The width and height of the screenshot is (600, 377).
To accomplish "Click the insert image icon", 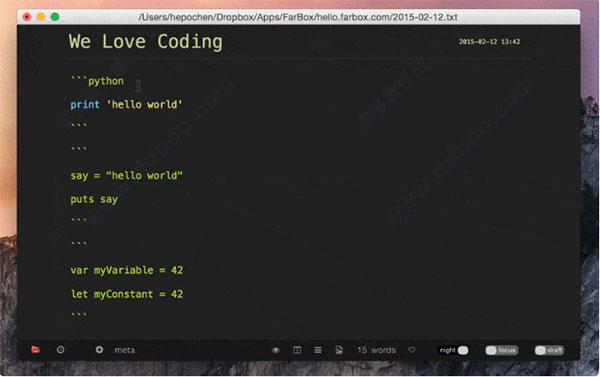I will pos(339,350).
